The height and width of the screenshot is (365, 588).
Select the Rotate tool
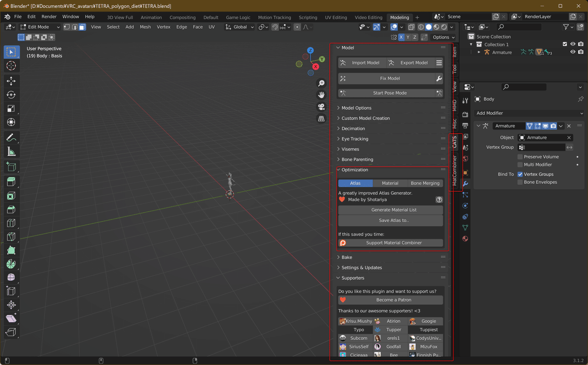click(11, 95)
